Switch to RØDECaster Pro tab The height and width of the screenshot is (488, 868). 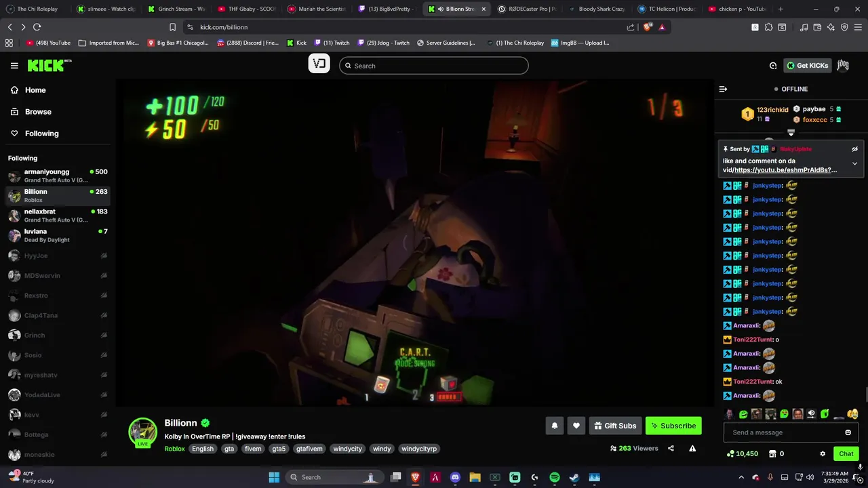click(527, 9)
